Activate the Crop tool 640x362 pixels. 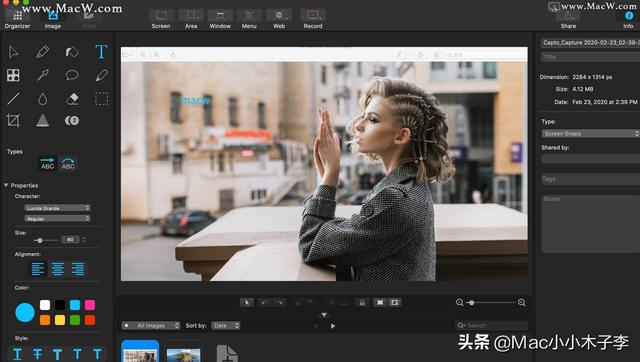pyautogui.click(x=13, y=120)
